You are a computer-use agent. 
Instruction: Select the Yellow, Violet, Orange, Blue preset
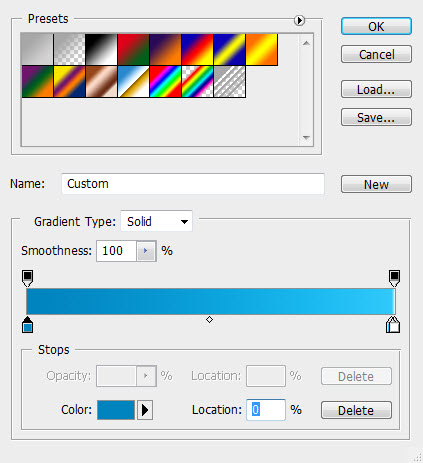coord(69,82)
